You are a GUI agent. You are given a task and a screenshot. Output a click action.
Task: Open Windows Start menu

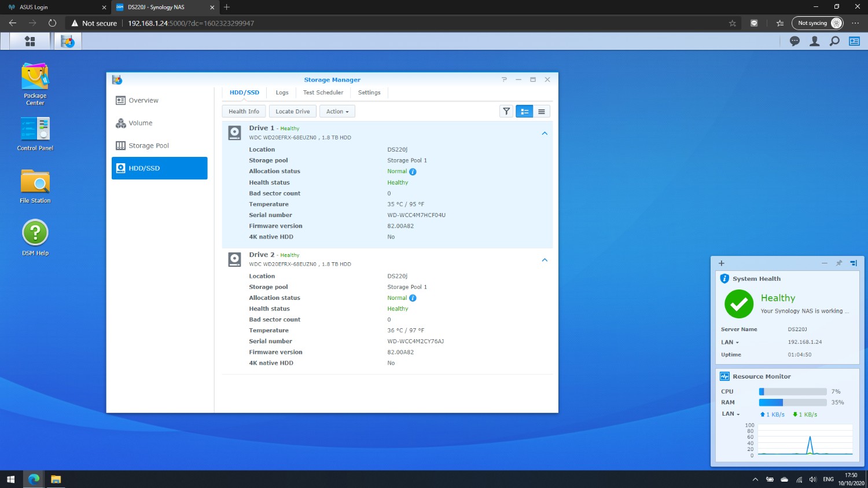(x=10, y=479)
